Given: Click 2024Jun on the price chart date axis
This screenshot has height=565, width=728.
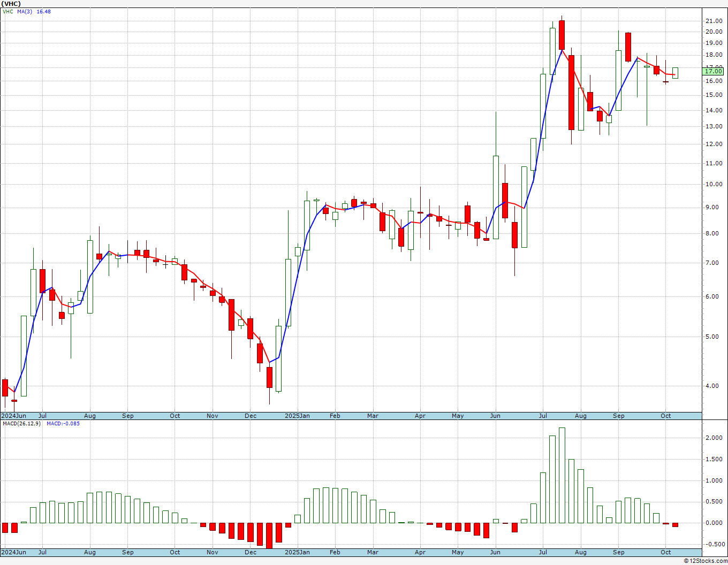Looking at the screenshot, I should click(13, 416).
